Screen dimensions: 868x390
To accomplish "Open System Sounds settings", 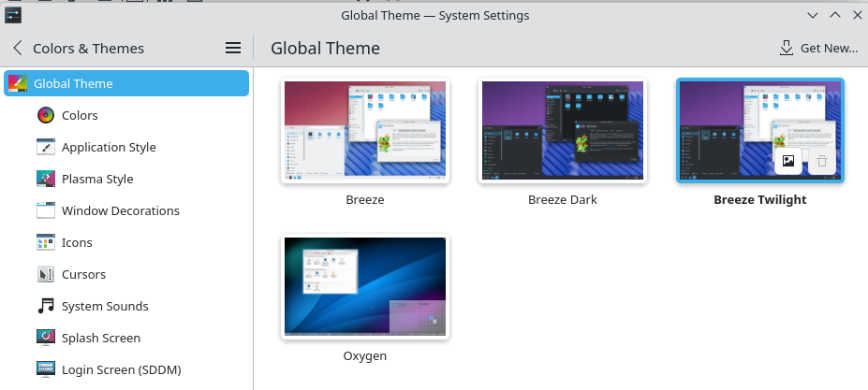I will (126, 306).
